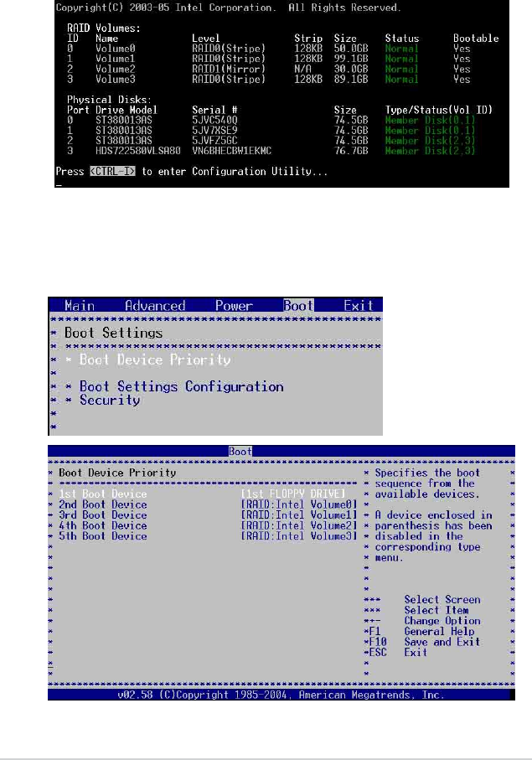Go to the Exit menu tab
This screenshot has height=760, width=532.
(359, 305)
